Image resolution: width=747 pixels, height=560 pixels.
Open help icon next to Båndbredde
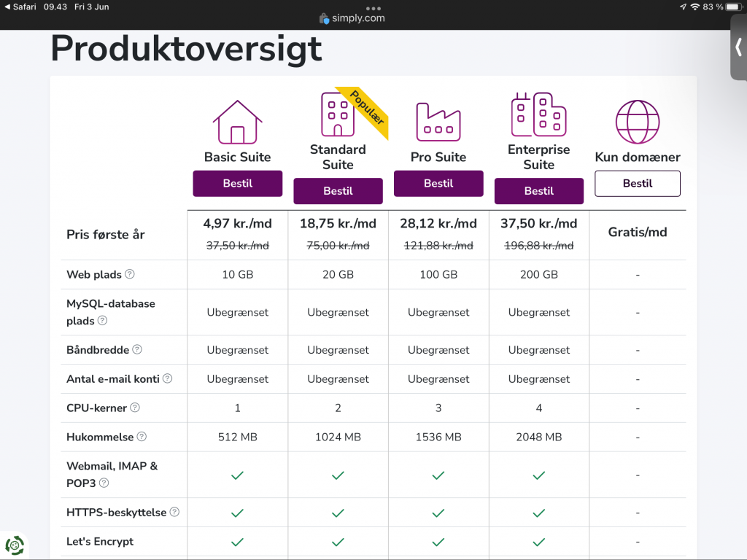(137, 349)
